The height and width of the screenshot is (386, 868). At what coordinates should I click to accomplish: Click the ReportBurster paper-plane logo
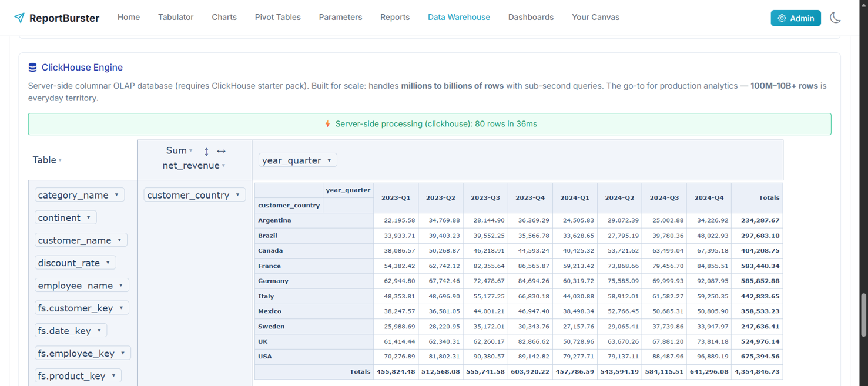pyautogui.click(x=19, y=18)
